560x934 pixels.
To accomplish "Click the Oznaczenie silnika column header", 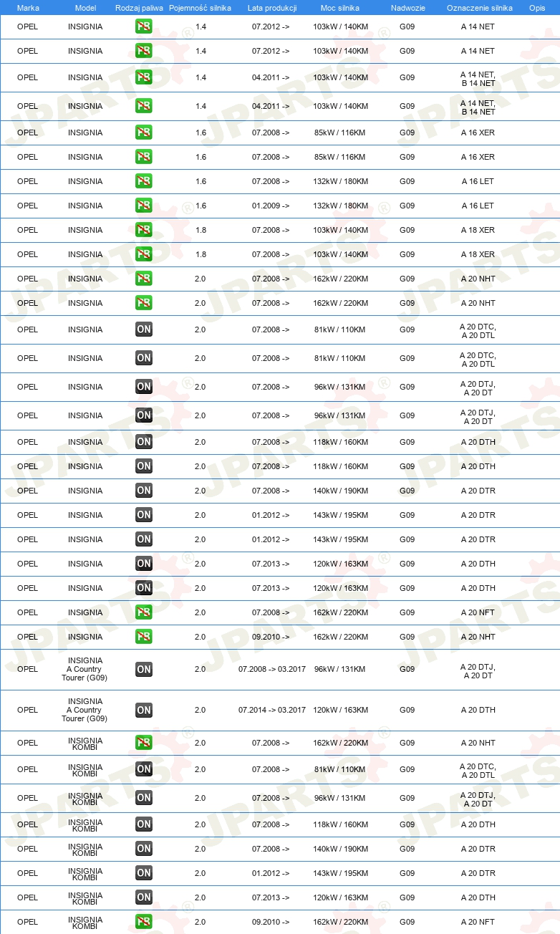I will point(479,8).
